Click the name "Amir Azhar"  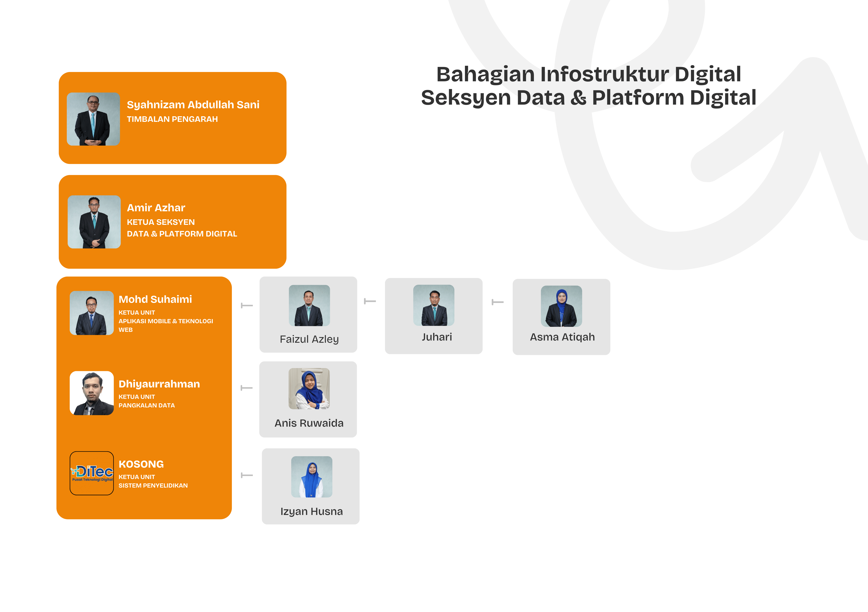(x=156, y=208)
